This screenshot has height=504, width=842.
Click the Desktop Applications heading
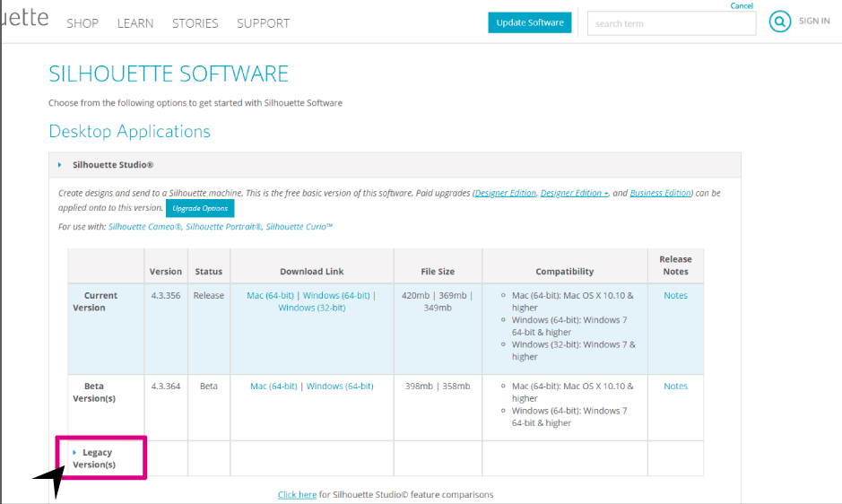[129, 131]
